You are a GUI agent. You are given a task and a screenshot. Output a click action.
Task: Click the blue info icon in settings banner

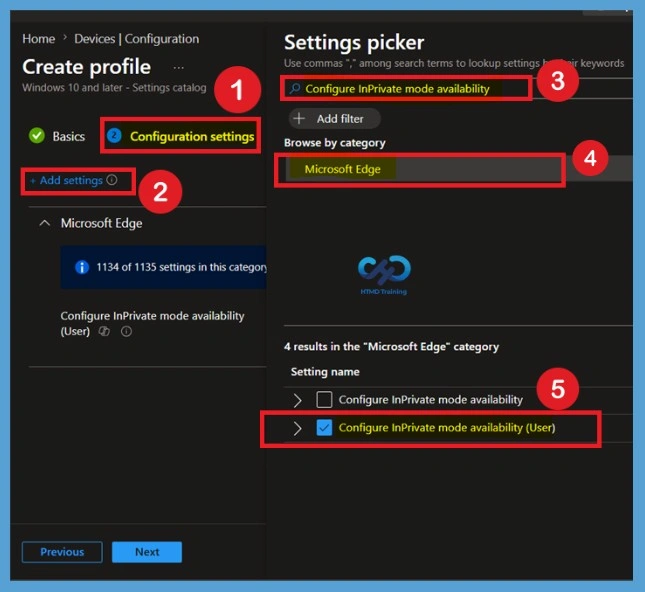(82, 267)
